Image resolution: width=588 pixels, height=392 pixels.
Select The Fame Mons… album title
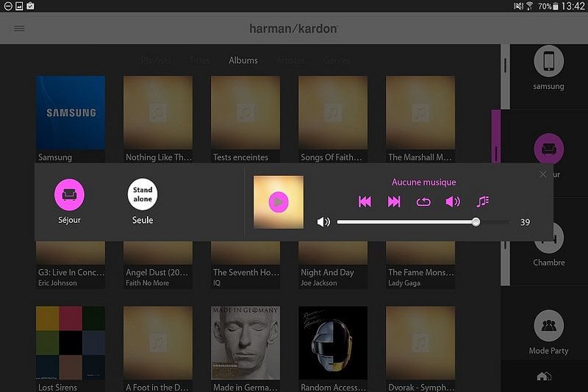pyautogui.click(x=420, y=272)
